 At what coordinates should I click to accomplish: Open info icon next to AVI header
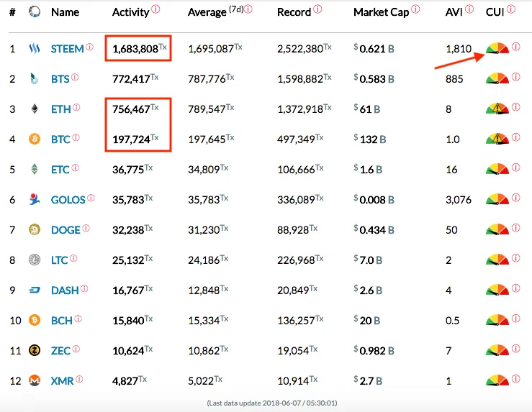[469, 9]
